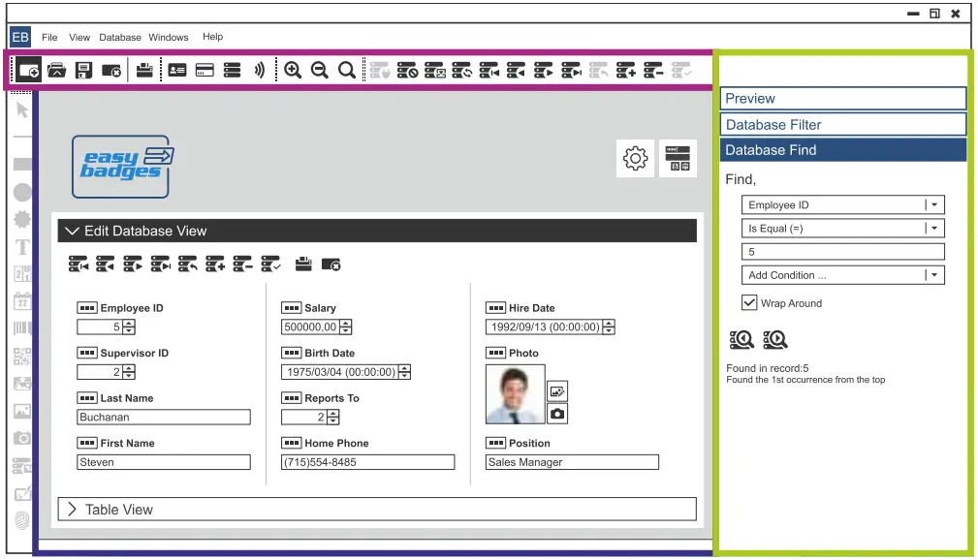Screen dimensions: 978x560
Task: Jump to the last record
Action: tap(160, 264)
